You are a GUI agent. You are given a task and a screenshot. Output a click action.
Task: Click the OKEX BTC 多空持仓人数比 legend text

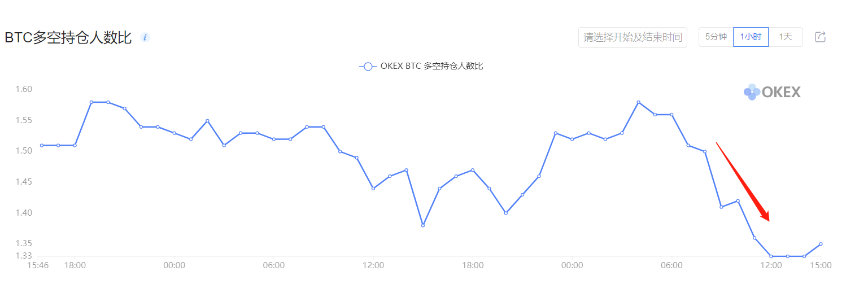431,66
